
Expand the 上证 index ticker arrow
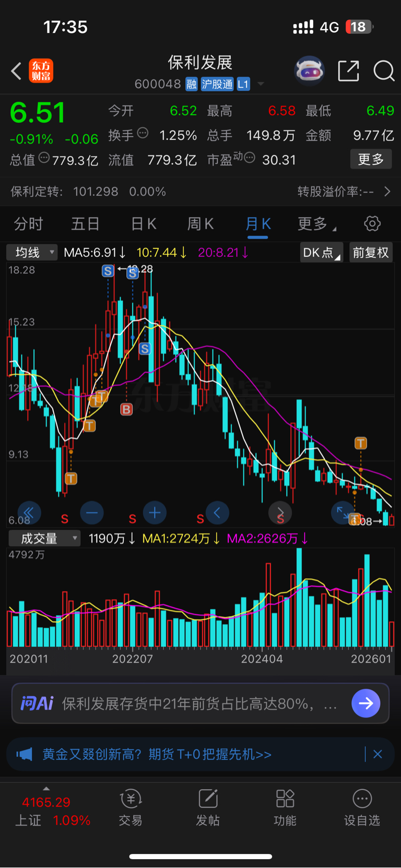[46, 788]
